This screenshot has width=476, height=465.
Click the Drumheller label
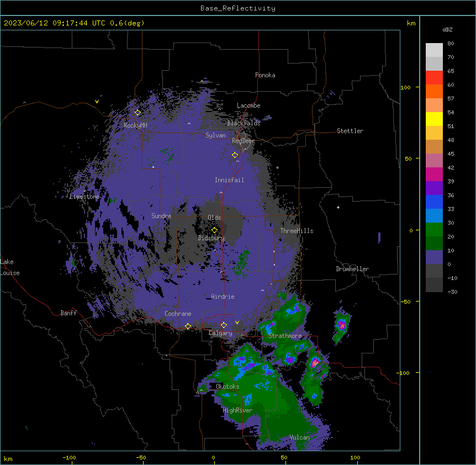coord(352,269)
